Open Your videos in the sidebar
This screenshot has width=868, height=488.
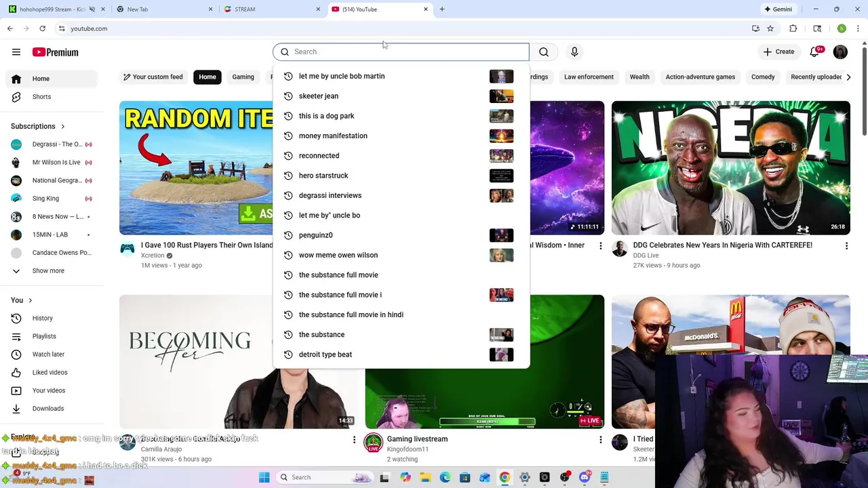click(x=52, y=390)
